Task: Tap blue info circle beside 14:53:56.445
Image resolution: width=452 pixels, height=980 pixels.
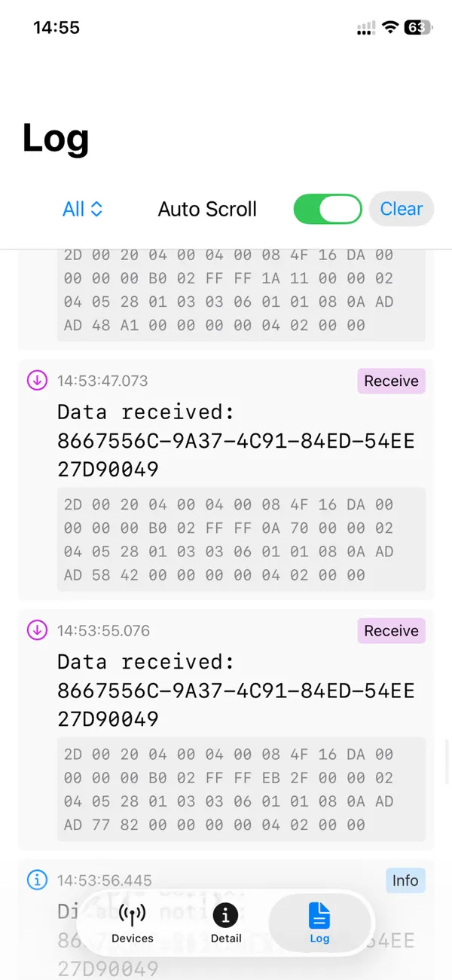Action: 37,880
